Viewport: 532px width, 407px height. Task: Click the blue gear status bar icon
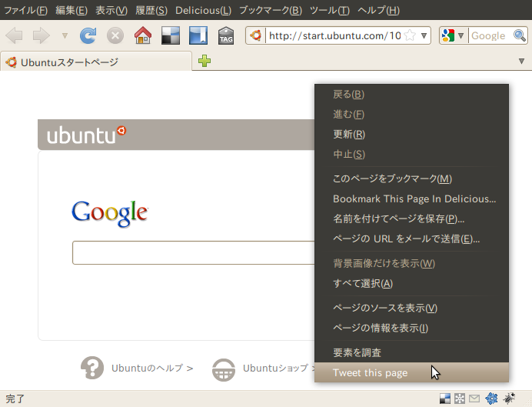[x=491, y=399]
